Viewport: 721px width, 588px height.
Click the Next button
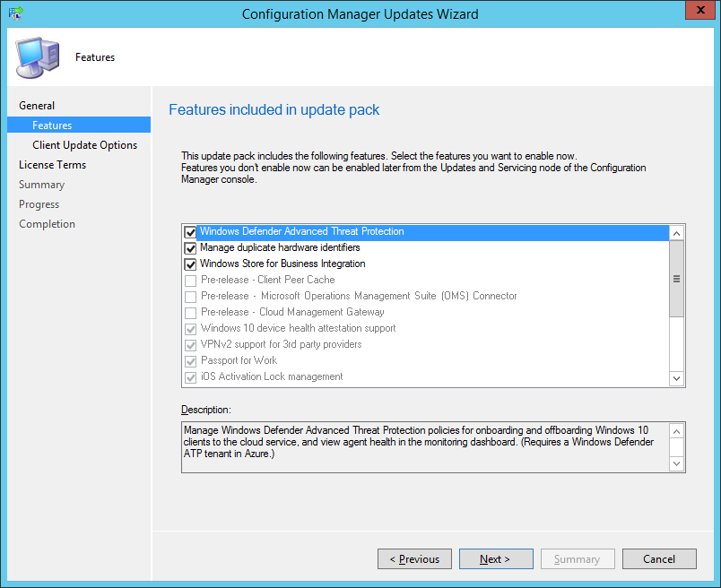(x=496, y=559)
